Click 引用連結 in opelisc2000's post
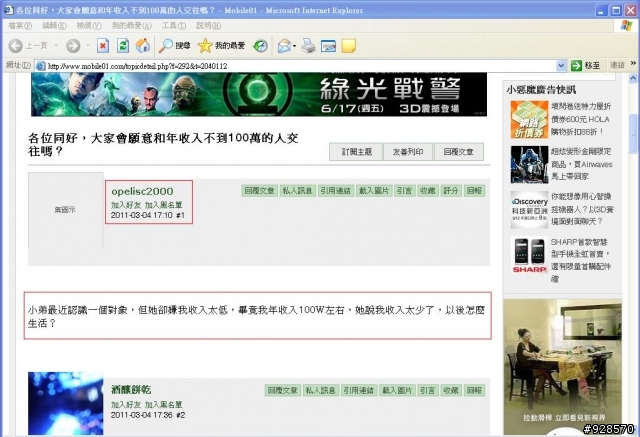 (x=335, y=191)
